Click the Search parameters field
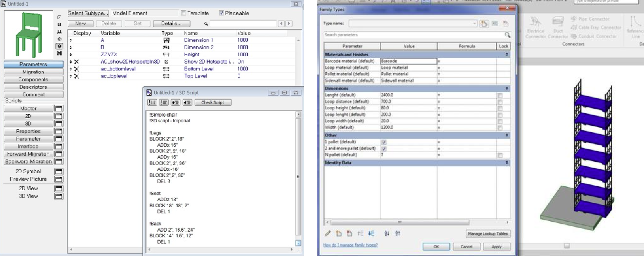This screenshot has height=256, width=644. tap(414, 35)
